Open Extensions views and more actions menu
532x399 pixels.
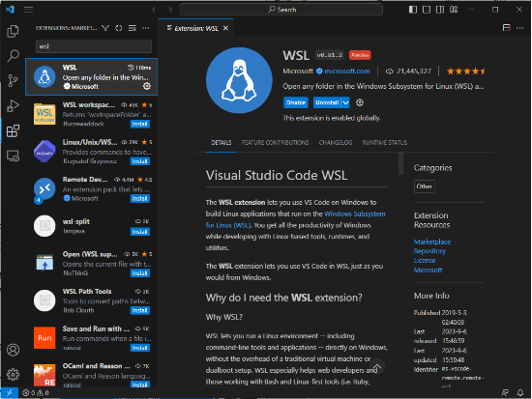[x=145, y=28]
